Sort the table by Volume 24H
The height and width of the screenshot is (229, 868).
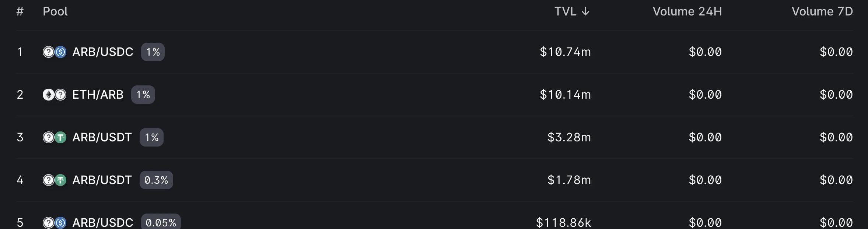click(x=687, y=11)
